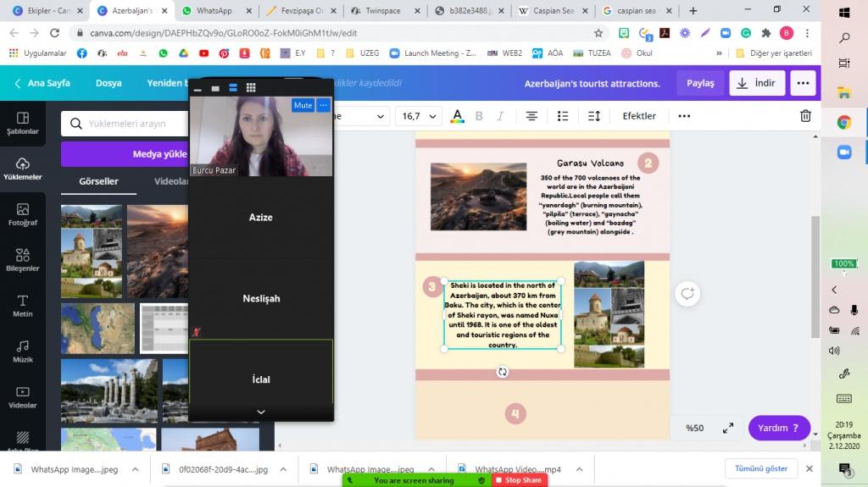
Task: Open the Müzik panel in the sidebar
Action: 23,351
